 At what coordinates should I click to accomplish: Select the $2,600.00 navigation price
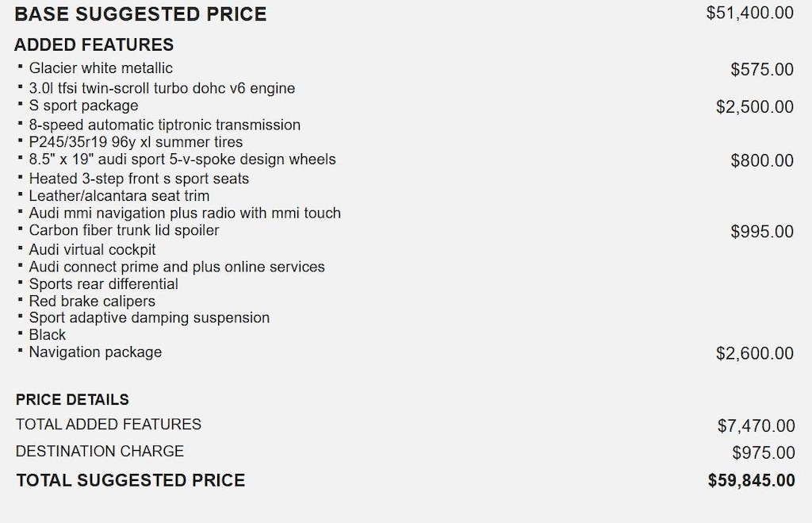tap(754, 354)
